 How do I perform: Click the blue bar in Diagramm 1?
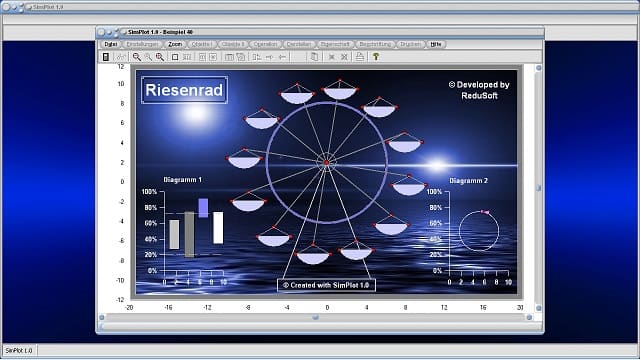(203, 208)
